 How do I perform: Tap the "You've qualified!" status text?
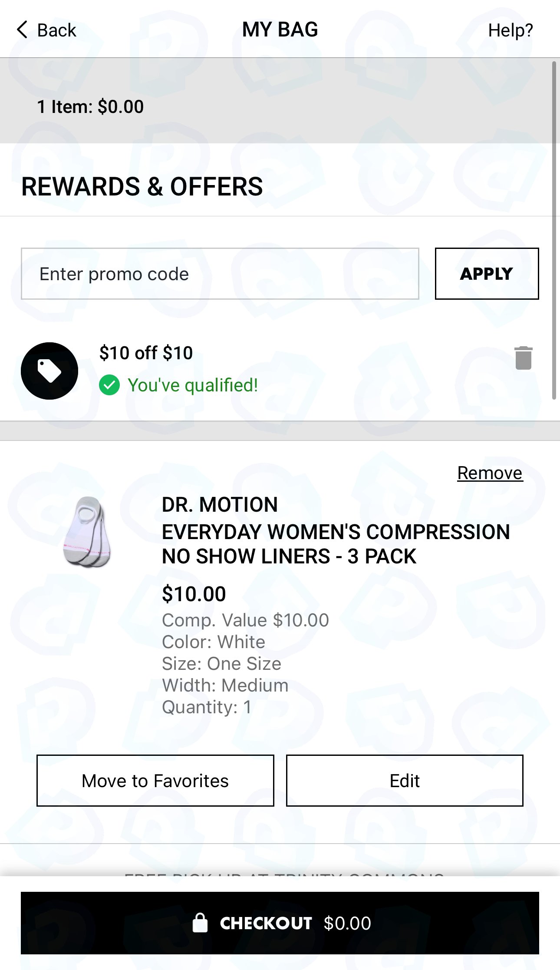[x=193, y=385]
